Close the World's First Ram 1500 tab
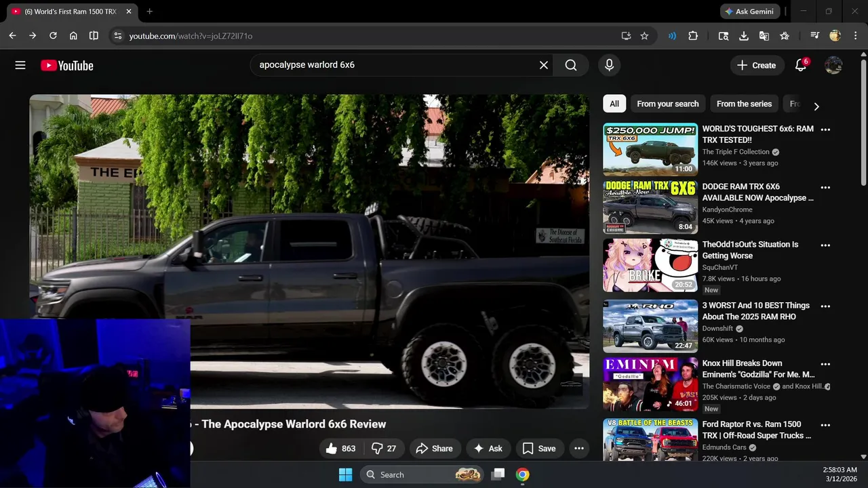868x488 pixels. [x=129, y=12]
